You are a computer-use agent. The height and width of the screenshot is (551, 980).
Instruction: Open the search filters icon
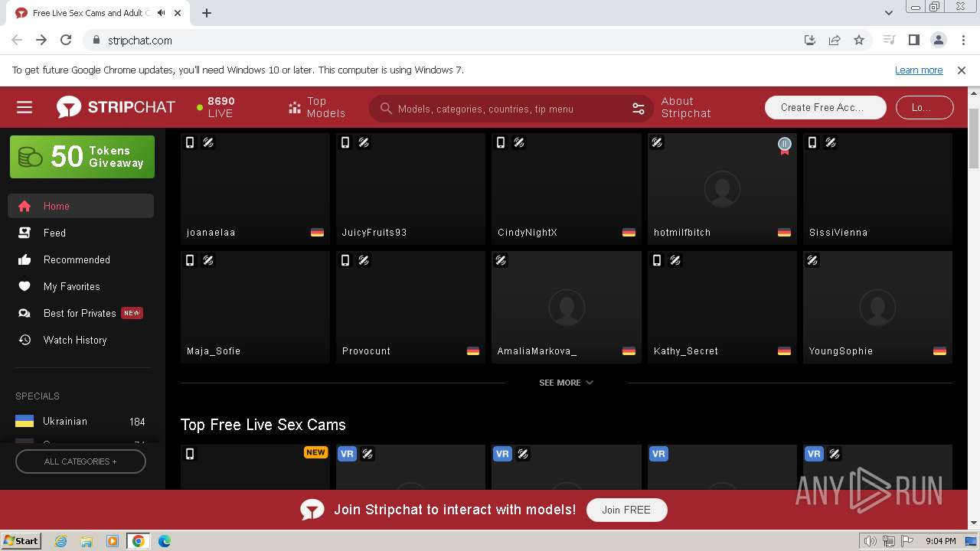(639, 109)
